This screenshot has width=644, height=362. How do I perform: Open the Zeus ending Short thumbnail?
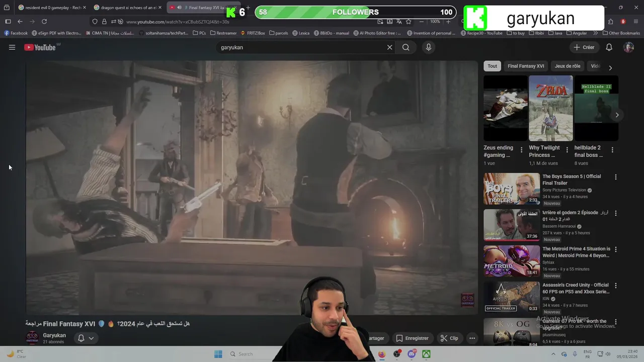506,108
